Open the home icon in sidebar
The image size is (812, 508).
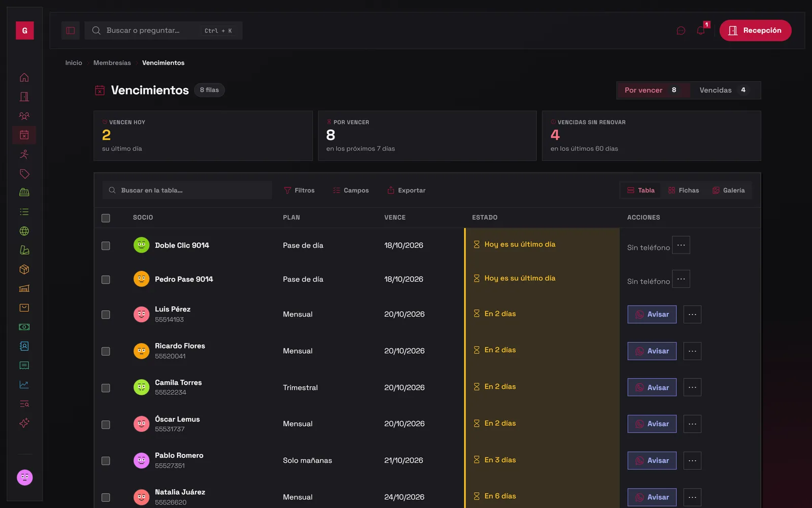click(24, 77)
